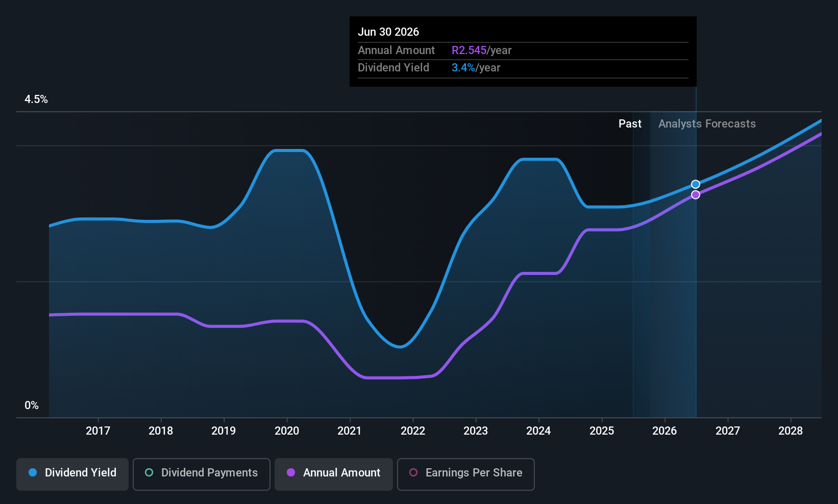Click the Past region label
The image size is (838, 504).
tap(630, 124)
